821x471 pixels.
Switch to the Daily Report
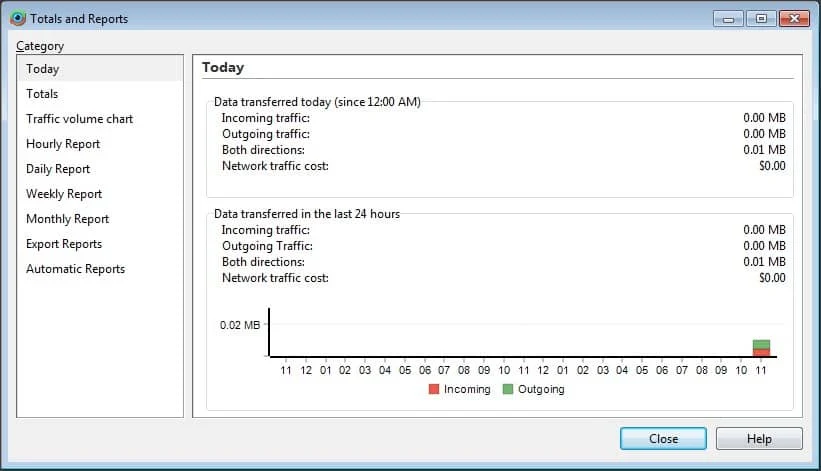tap(58, 169)
